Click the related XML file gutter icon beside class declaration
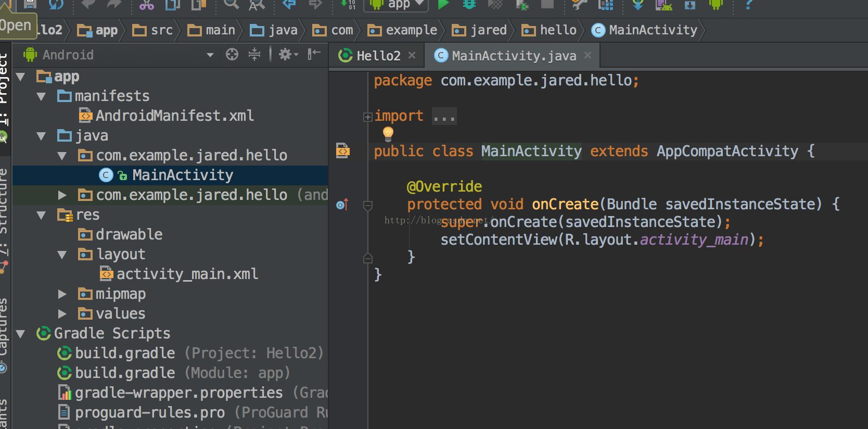Image resolution: width=868 pixels, height=429 pixels. [342, 150]
